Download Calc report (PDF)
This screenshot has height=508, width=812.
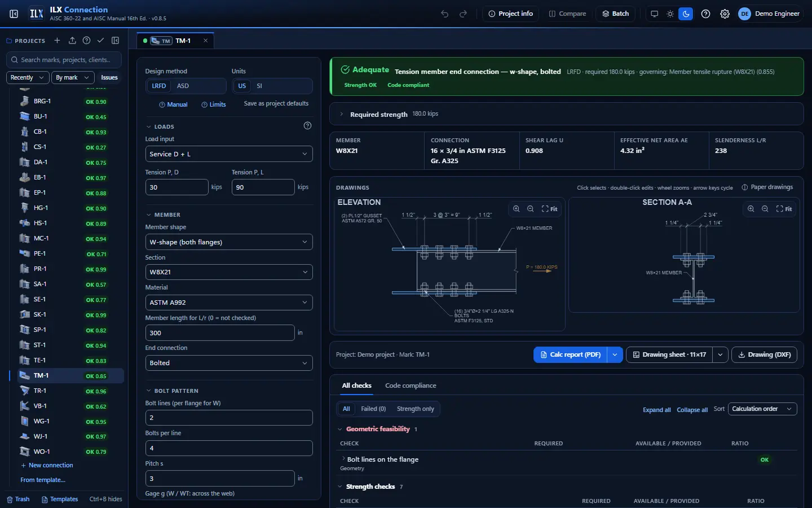570,354
